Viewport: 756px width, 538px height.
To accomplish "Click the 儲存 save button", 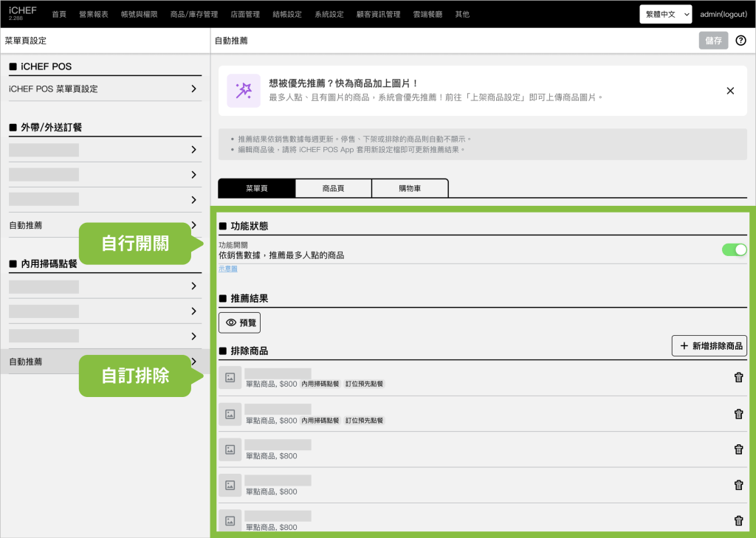I will point(713,41).
